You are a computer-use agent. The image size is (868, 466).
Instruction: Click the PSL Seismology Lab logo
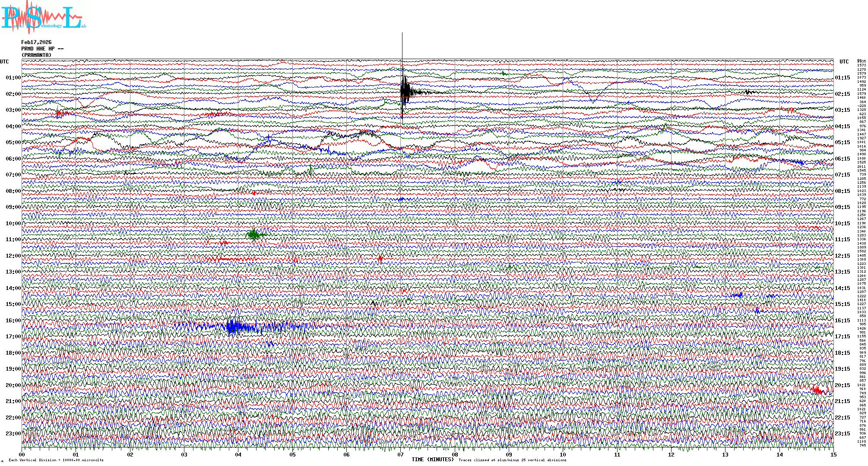coord(43,17)
